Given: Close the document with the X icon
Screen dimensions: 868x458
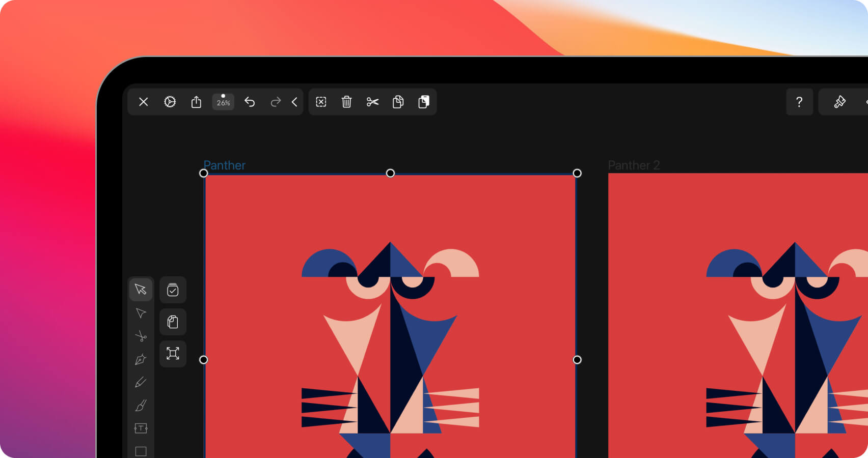Looking at the screenshot, I should (x=144, y=102).
